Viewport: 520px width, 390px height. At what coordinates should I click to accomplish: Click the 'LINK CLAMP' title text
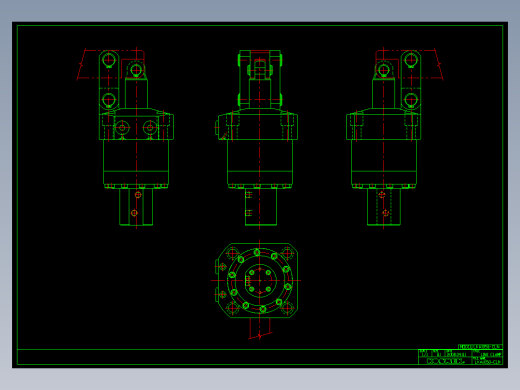click(x=491, y=355)
